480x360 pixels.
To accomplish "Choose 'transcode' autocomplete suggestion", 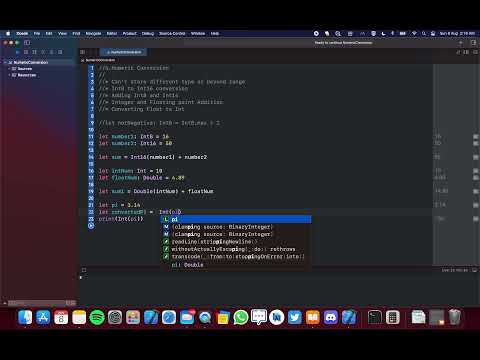I will (236, 256).
